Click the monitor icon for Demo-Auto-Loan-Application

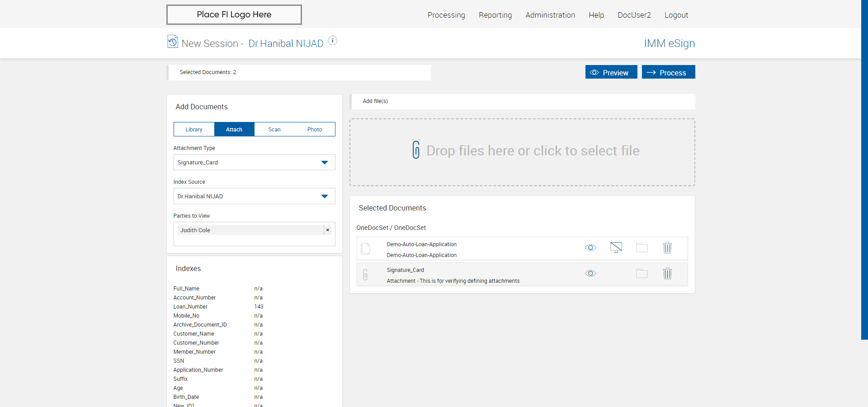click(616, 248)
